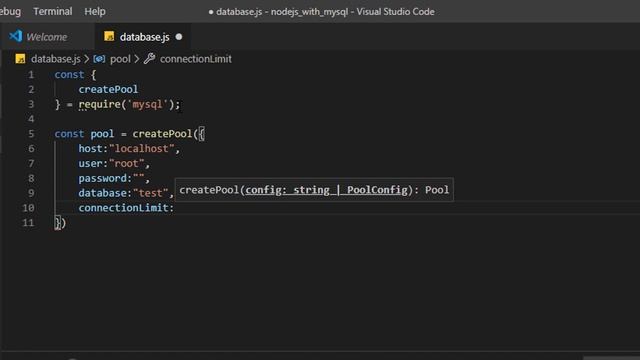Click the password property on line 8

pyautogui.click(x=102, y=178)
